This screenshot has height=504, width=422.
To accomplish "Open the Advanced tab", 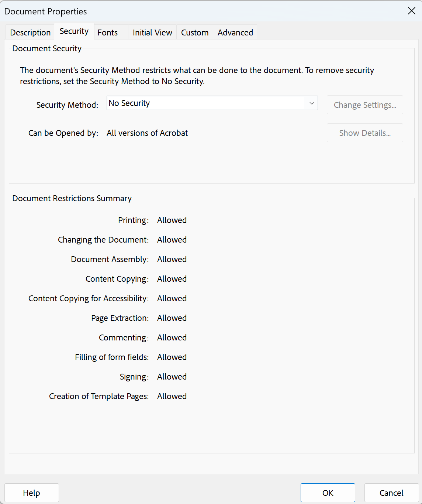I will tap(235, 32).
